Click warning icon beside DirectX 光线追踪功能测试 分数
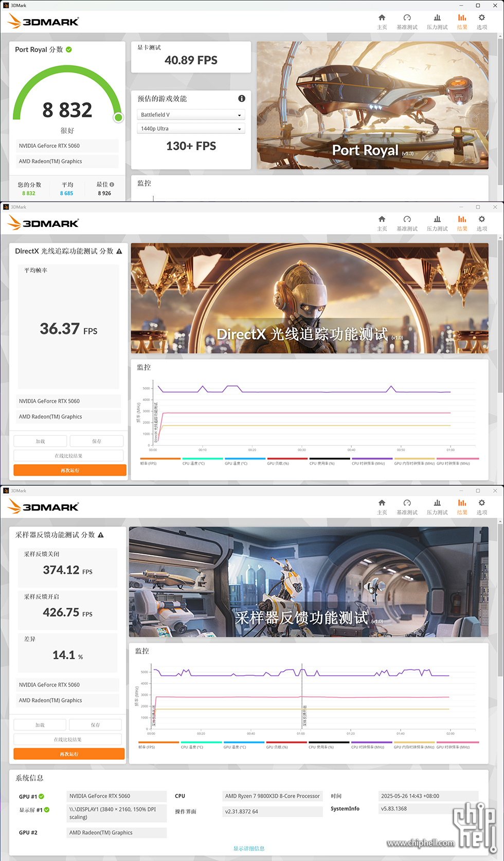504x861 pixels. [119, 251]
